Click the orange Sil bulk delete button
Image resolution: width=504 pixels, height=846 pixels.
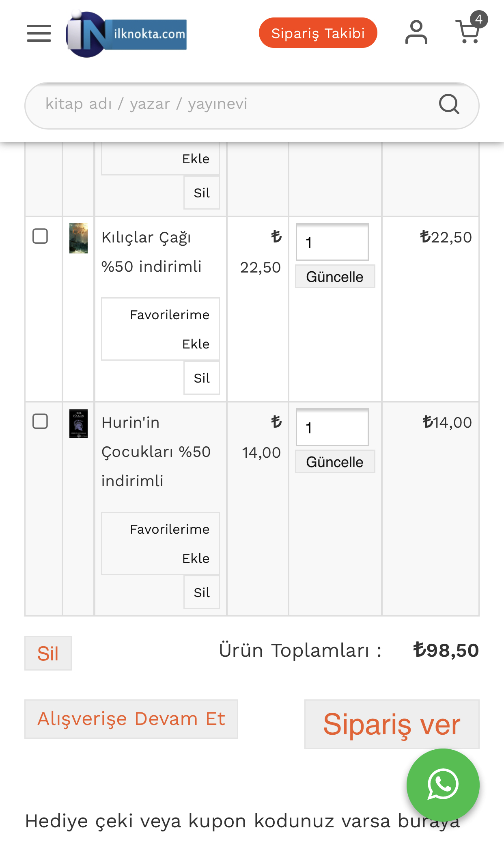pyautogui.click(x=48, y=653)
